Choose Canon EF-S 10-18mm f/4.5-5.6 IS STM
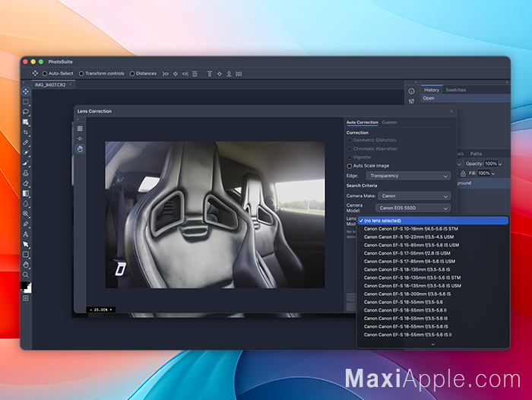The height and width of the screenshot is (400, 532). 433,229
